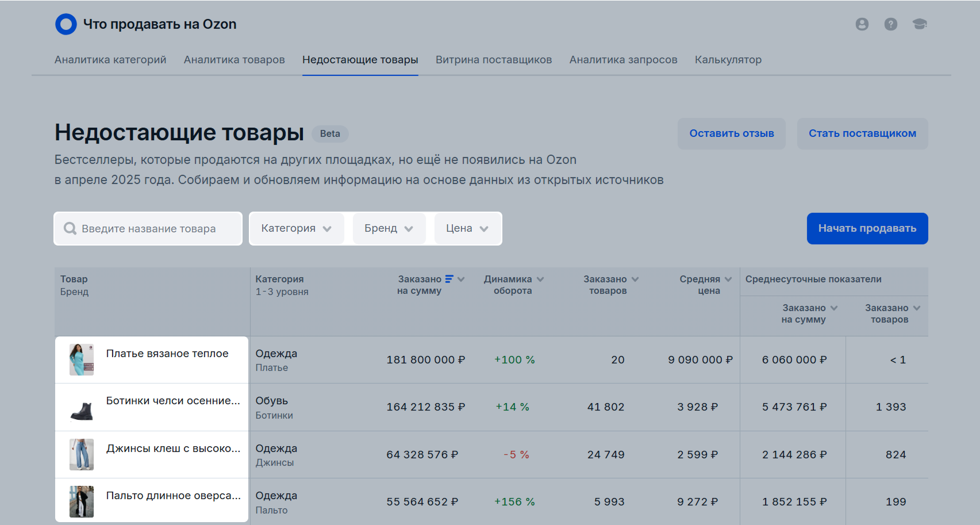This screenshot has height=525, width=980.
Task: Expand the Цена filter dropdown
Action: tap(467, 228)
